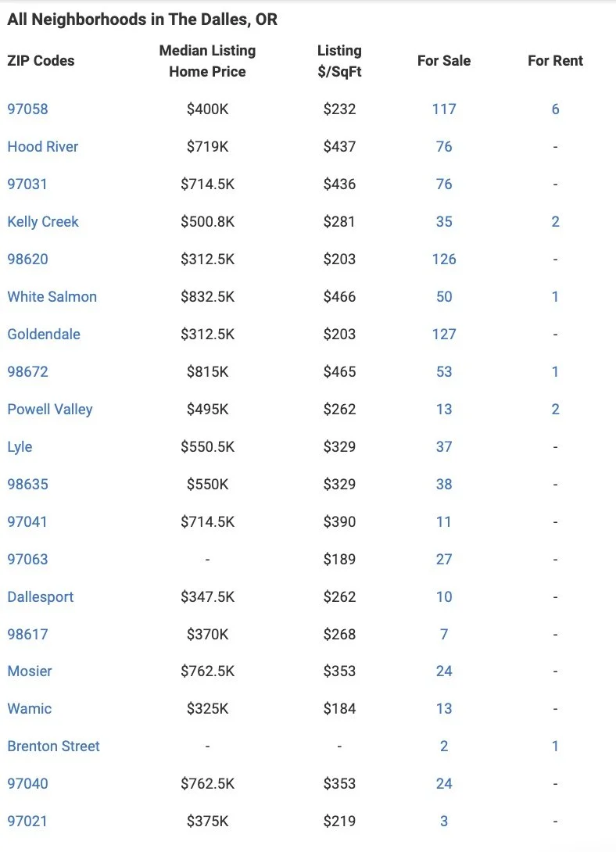View Goldendale's 127 homes for sale
Screen dimensions: 616x852
click(444, 335)
